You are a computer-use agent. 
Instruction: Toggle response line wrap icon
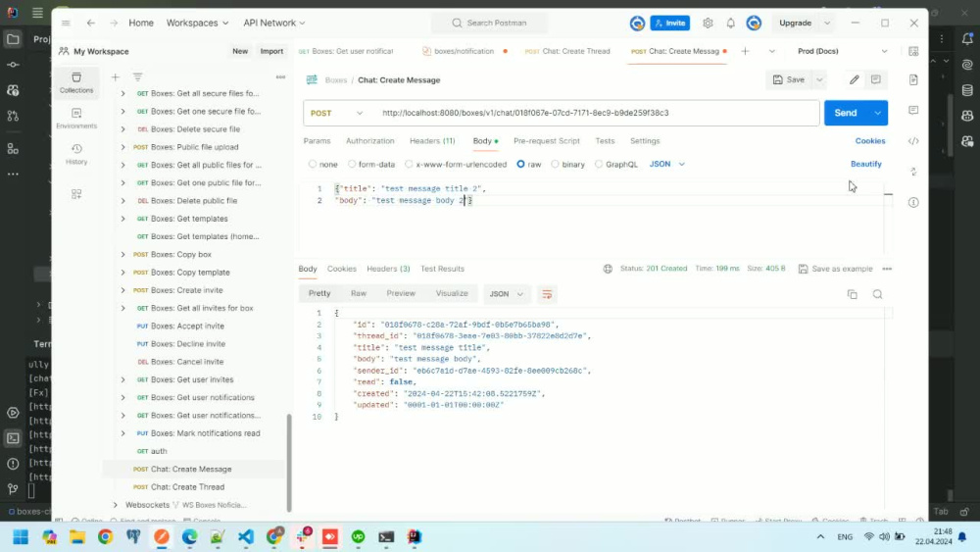coord(547,294)
